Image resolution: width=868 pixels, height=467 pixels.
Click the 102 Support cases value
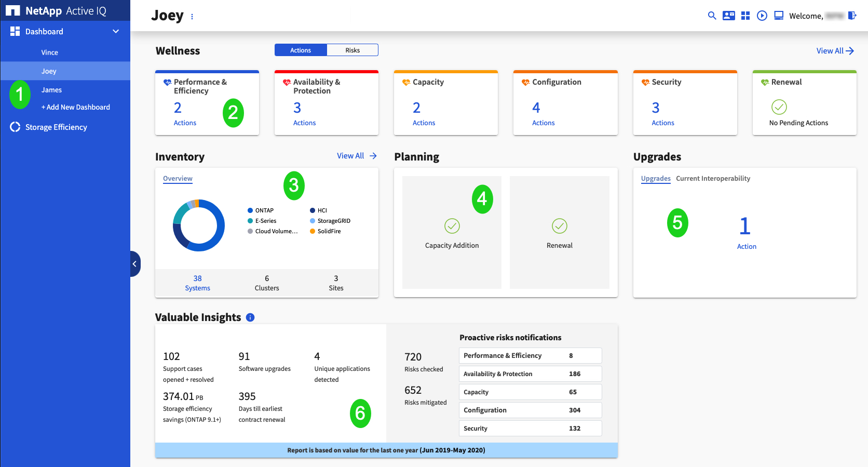point(171,356)
